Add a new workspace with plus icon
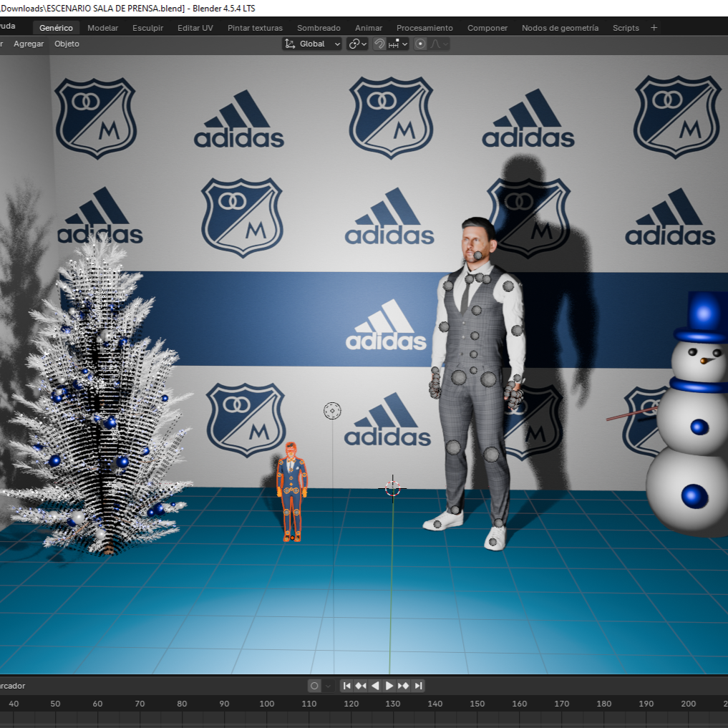This screenshot has width=728, height=728. point(654,28)
